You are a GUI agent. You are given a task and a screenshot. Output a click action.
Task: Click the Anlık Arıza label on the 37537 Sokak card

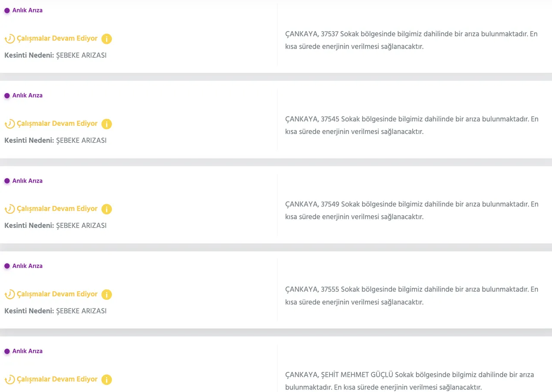27,10
